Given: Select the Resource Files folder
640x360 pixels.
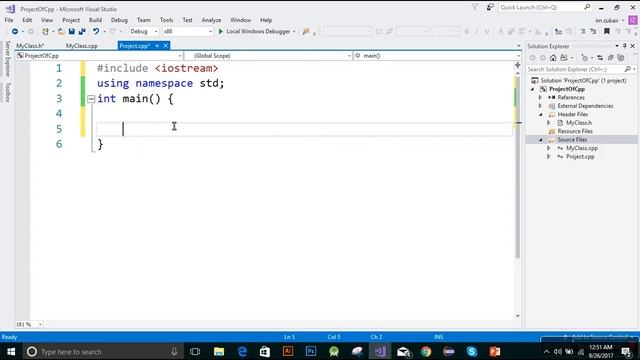Looking at the screenshot, I should (575, 131).
